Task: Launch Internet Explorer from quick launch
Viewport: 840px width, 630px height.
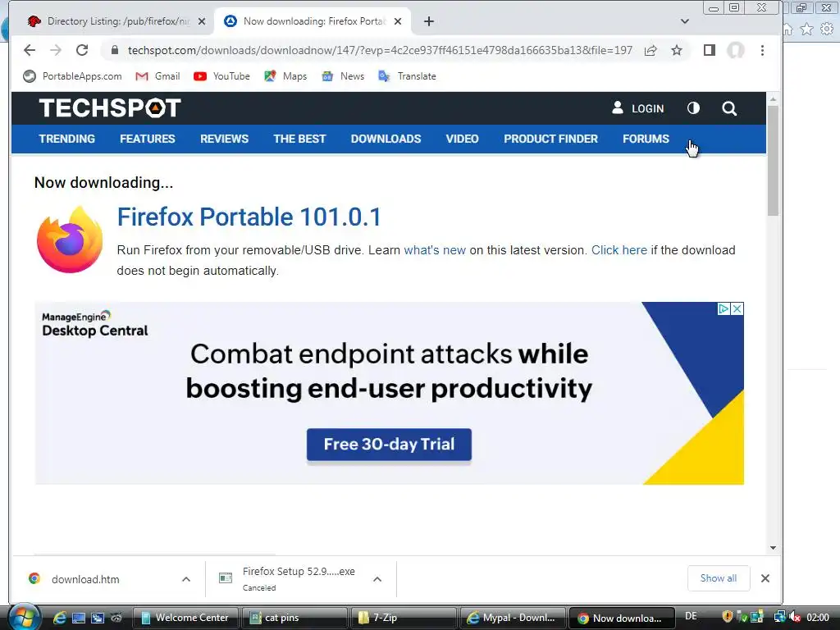Action: pyautogui.click(x=59, y=618)
